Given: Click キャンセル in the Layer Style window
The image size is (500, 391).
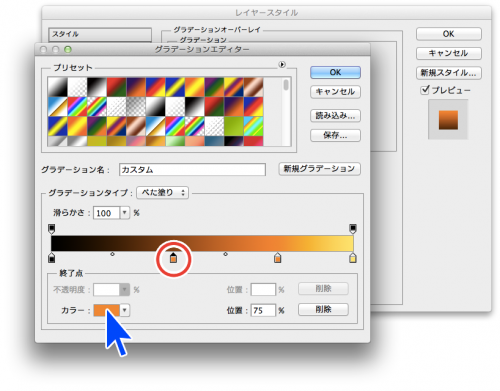Looking at the screenshot, I should point(449,53).
